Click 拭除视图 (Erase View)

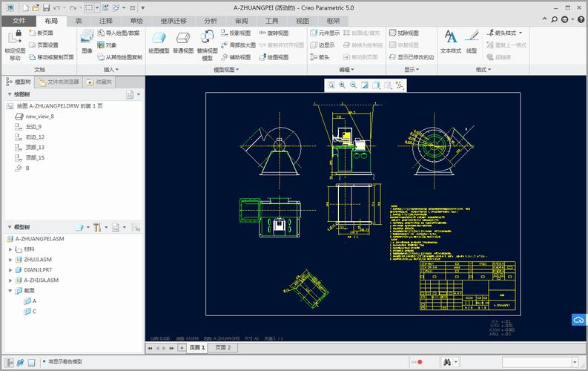(x=403, y=33)
